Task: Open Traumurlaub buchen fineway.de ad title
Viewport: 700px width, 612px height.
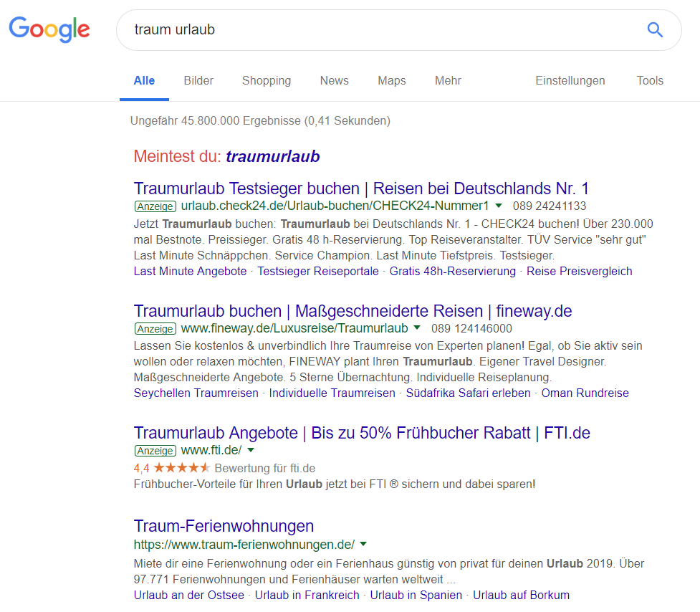Action: (x=353, y=311)
